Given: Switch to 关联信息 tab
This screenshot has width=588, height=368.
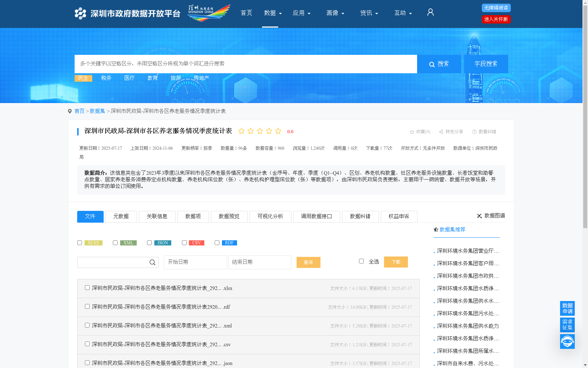Looking at the screenshot, I should tap(157, 216).
